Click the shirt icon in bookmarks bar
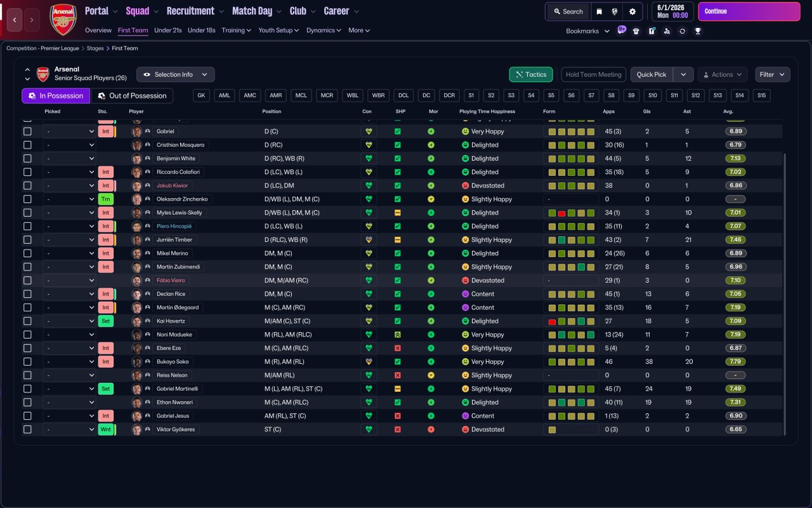The image size is (812, 508). point(636,31)
